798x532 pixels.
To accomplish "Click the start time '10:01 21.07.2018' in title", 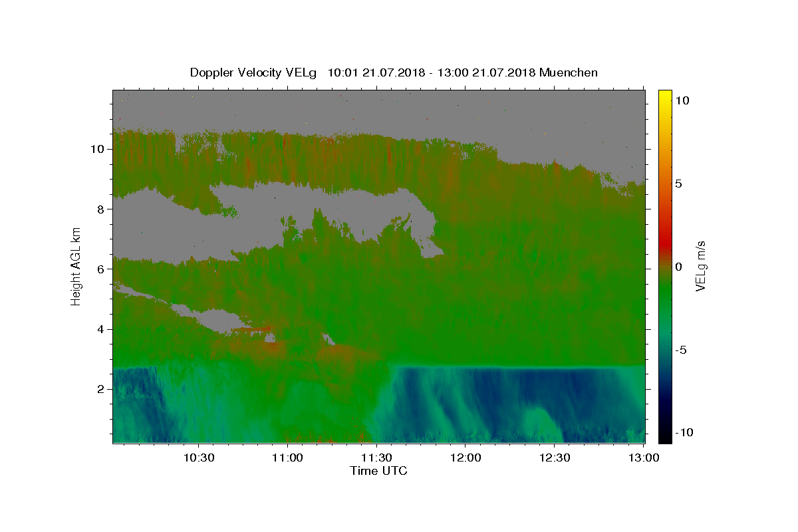I will (376, 72).
